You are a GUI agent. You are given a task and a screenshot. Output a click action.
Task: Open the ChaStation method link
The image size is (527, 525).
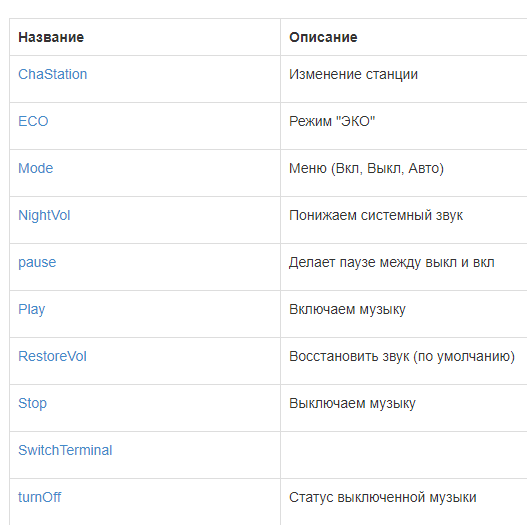[52, 74]
